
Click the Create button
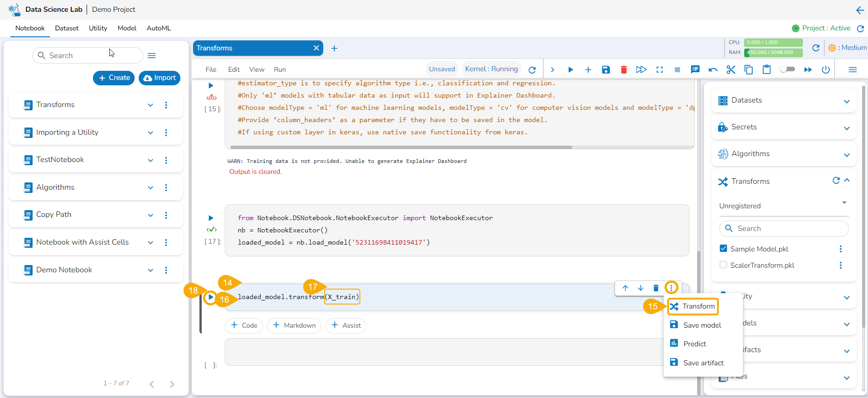pyautogui.click(x=114, y=78)
